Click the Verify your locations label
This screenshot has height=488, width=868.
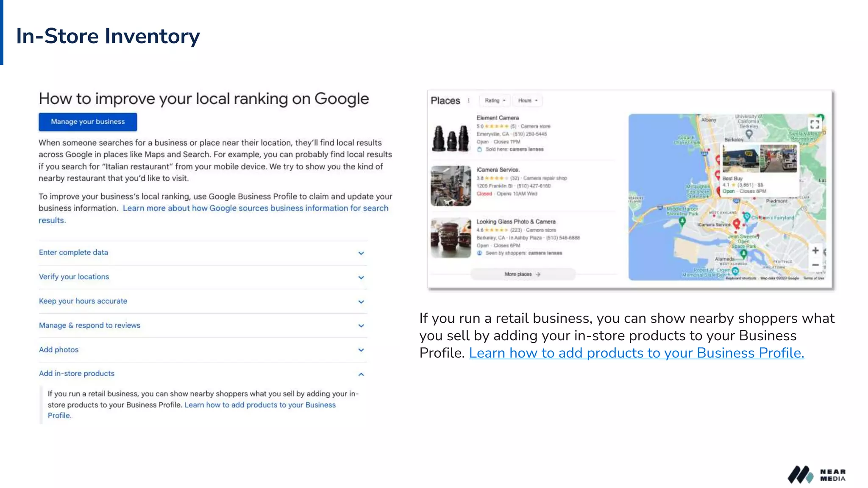click(74, 277)
